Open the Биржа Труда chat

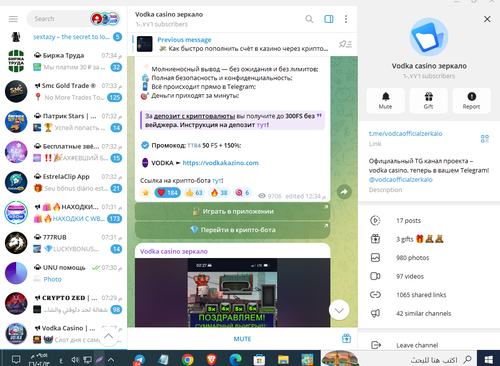pos(63,61)
